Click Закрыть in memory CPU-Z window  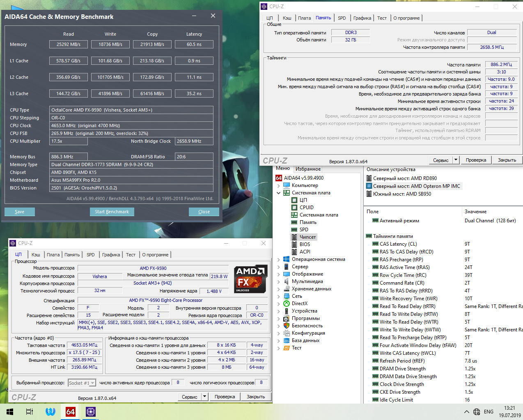click(x=507, y=160)
